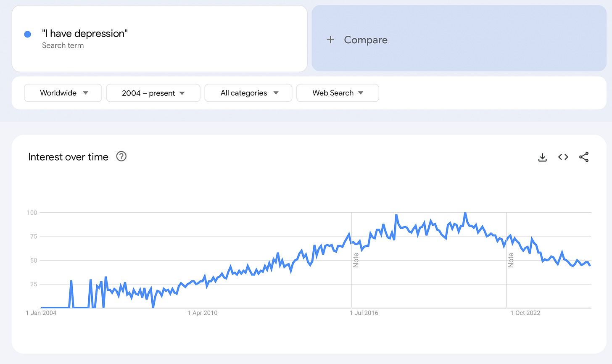Image resolution: width=612 pixels, height=364 pixels.
Task: Expand the 2004 – present date range
Action: (153, 93)
